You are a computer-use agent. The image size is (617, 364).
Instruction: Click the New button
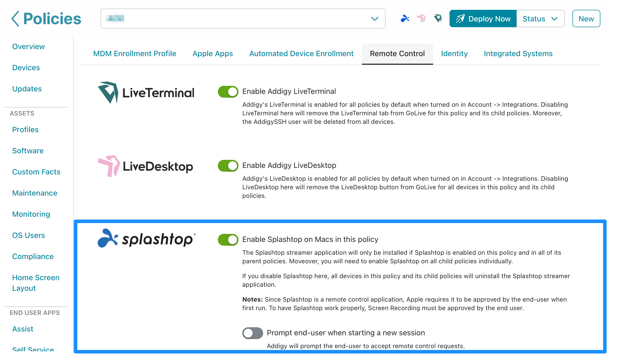click(586, 18)
